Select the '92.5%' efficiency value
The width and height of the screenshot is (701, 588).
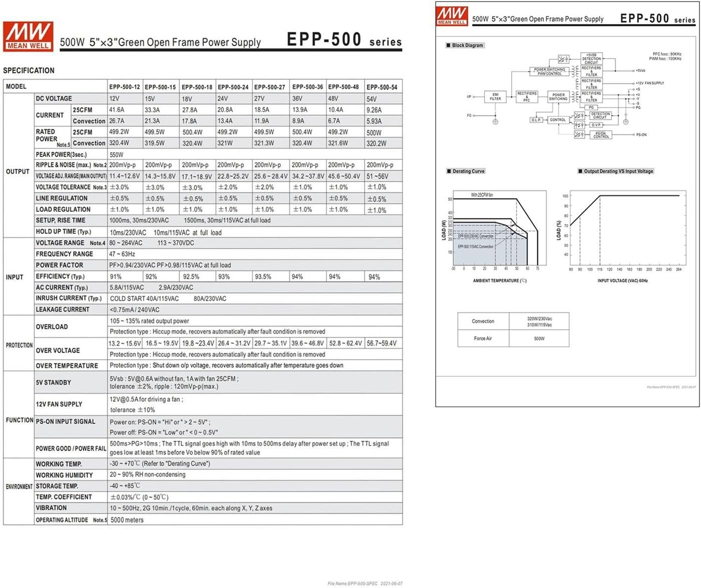191,276
